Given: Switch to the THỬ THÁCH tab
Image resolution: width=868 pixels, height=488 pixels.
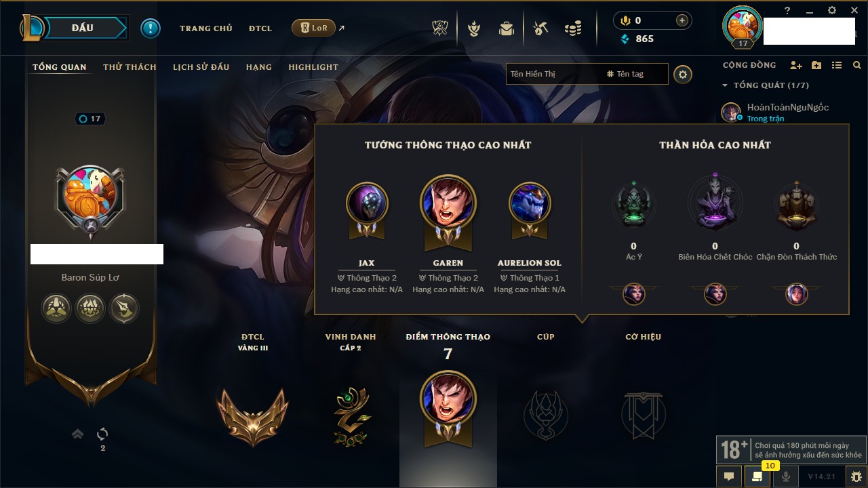Looking at the screenshot, I should click(130, 67).
